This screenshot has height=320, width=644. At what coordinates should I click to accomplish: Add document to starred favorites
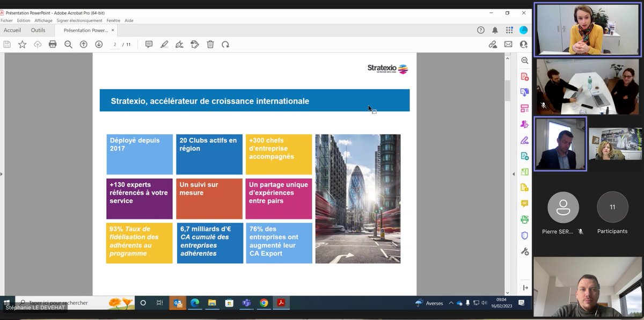pos(22,45)
